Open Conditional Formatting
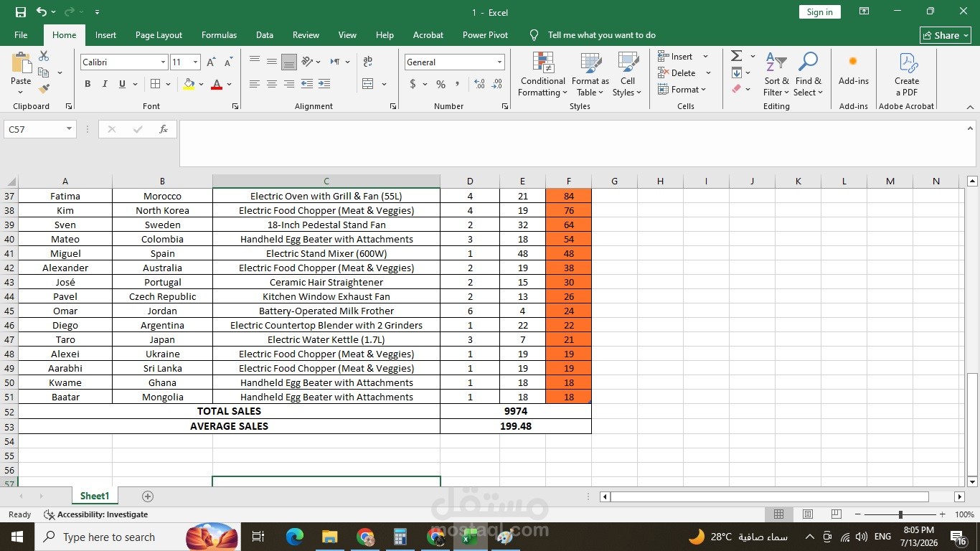This screenshot has height=551, width=980. [543, 75]
